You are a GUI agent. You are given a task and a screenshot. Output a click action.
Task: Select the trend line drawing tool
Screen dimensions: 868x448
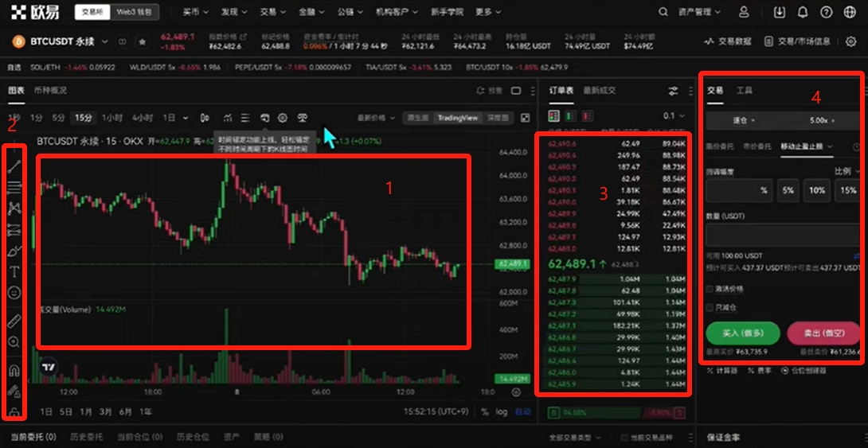point(14,167)
